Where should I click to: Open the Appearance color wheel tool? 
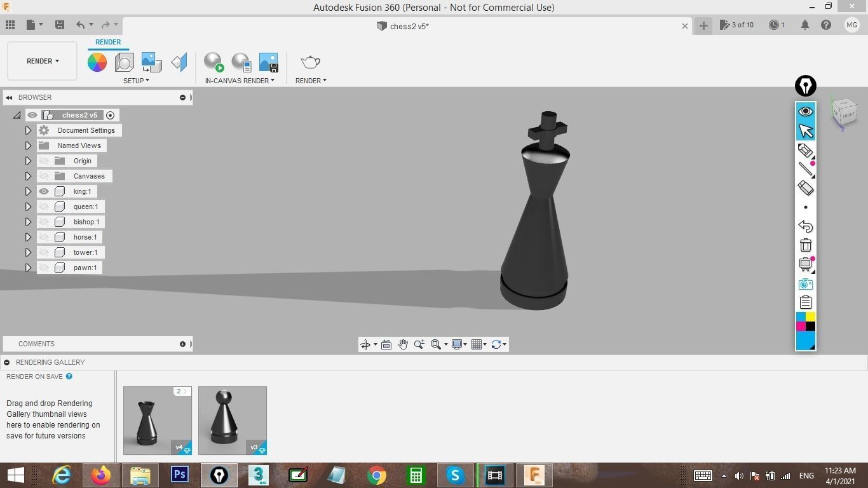coord(97,62)
